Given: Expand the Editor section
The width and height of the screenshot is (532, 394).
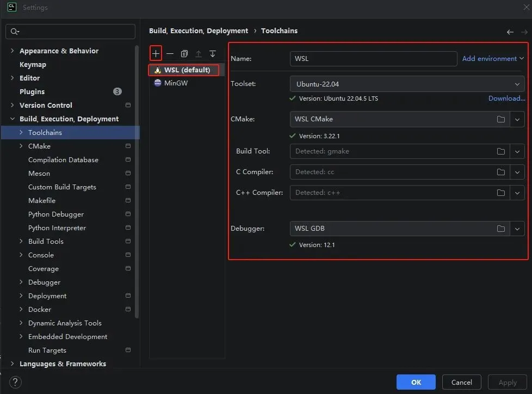Looking at the screenshot, I should coord(13,78).
